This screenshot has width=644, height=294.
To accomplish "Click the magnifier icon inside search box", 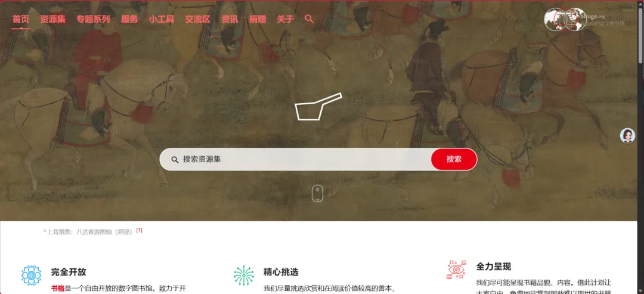I will (175, 159).
